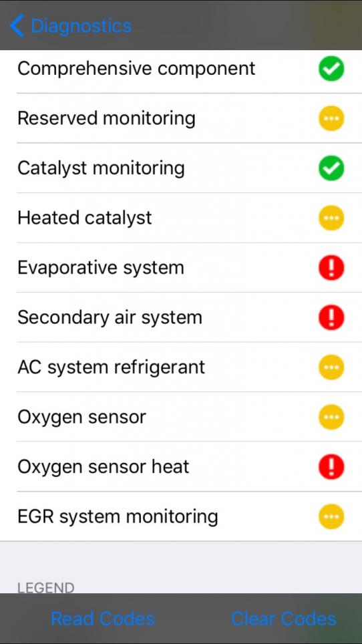Viewport: 362px width, 644px height.
Task: Tap the Clear Codes button
Action: [x=284, y=619]
